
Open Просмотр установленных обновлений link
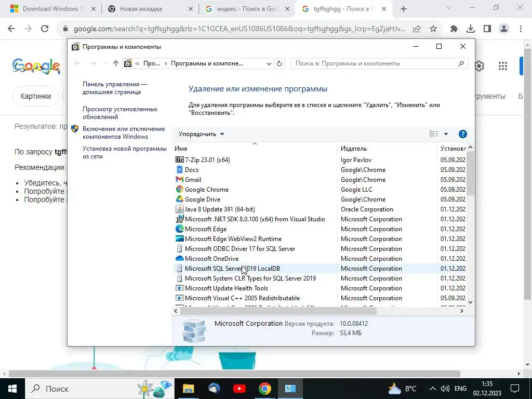pos(120,113)
